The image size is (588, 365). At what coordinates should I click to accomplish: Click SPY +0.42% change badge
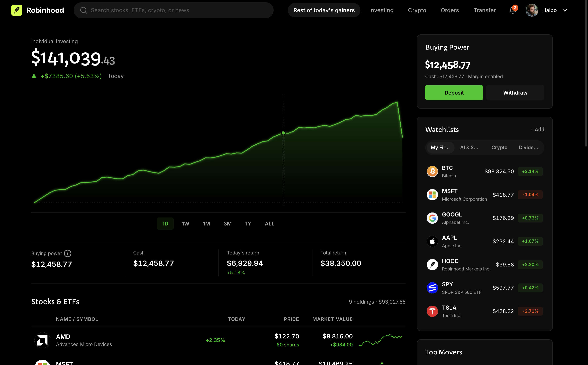[x=530, y=288]
